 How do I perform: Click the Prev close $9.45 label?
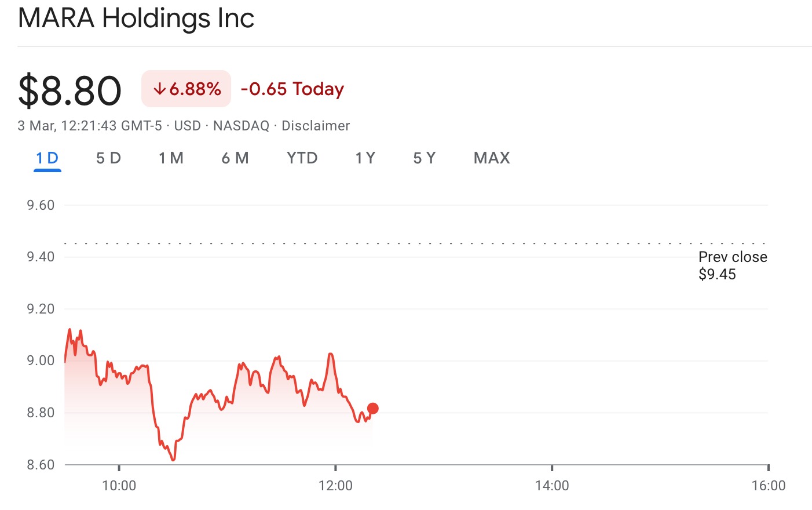(x=732, y=265)
